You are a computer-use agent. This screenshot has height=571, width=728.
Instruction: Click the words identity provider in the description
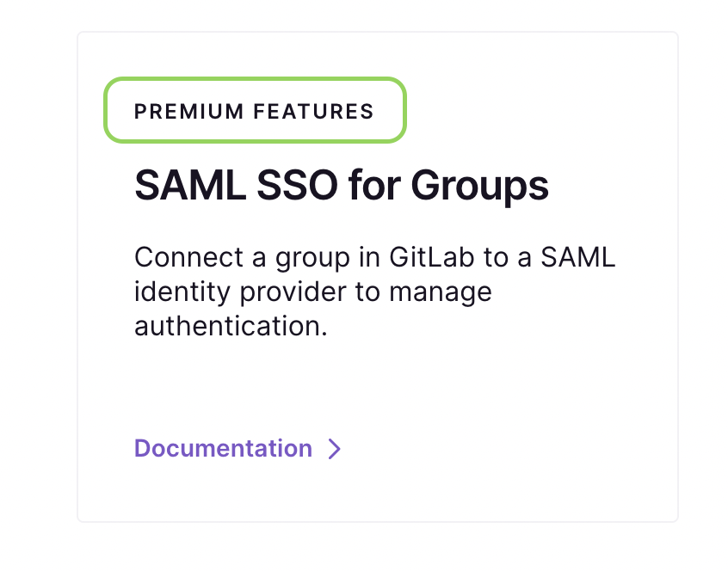(x=240, y=292)
